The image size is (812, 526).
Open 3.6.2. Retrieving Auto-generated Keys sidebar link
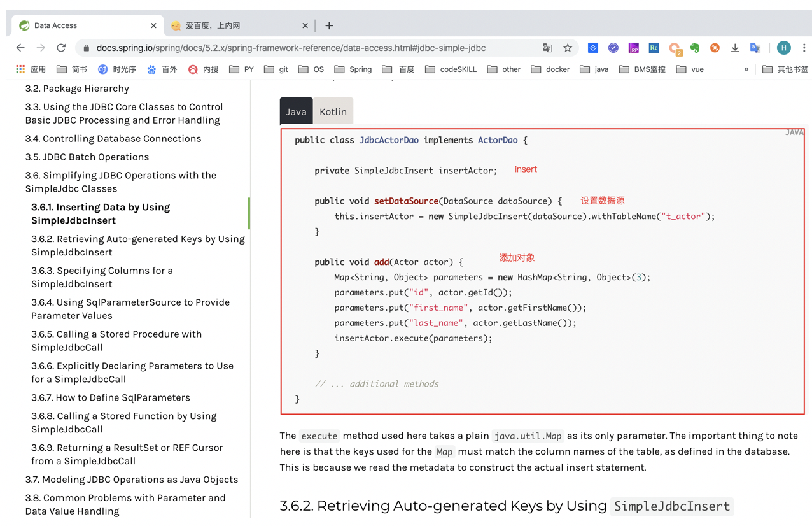pyautogui.click(x=138, y=246)
